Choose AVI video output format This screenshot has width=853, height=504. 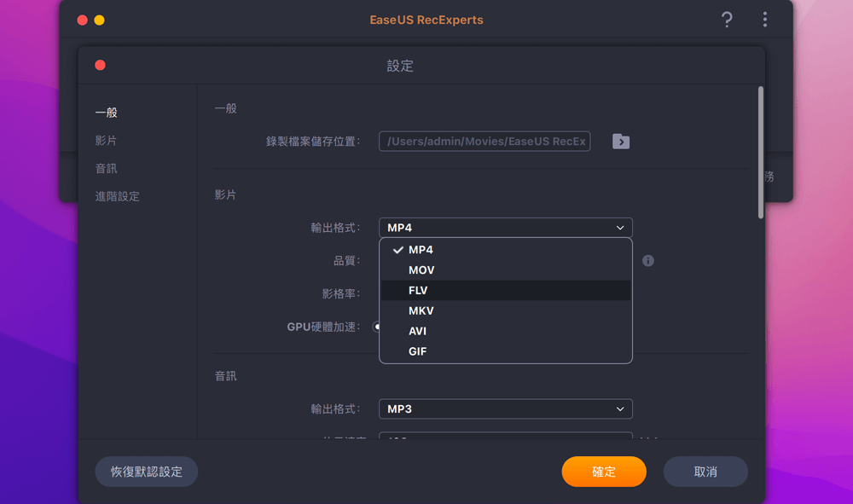[x=505, y=331]
